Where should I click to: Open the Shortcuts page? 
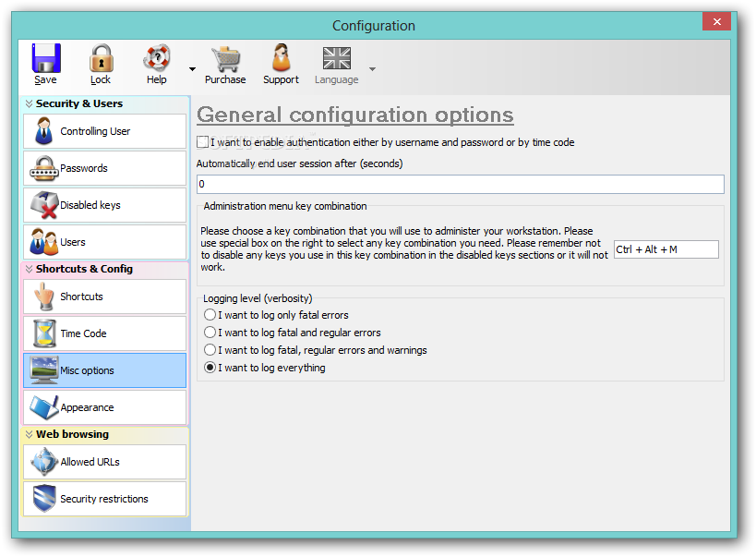tap(104, 297)
